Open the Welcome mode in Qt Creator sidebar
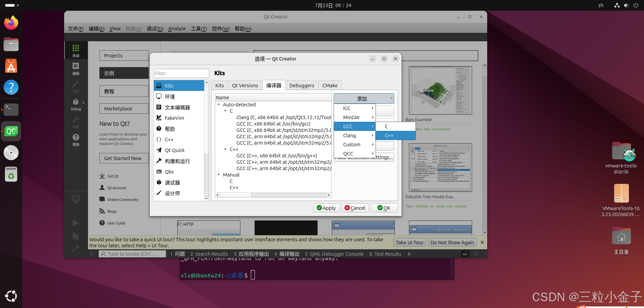 (76, 51)
